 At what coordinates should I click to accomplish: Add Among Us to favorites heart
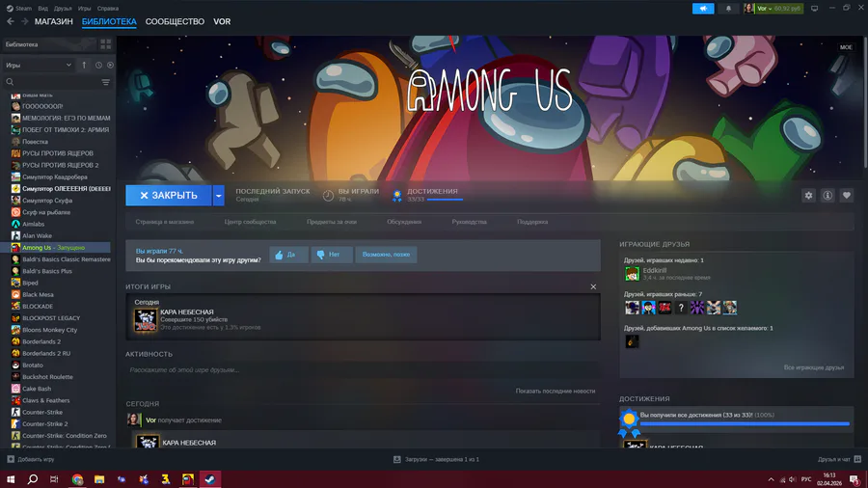point(847,196)
